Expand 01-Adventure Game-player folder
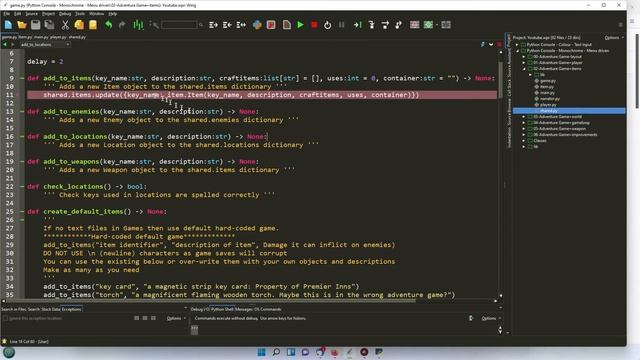640x360 pixels. coord(524,63)
